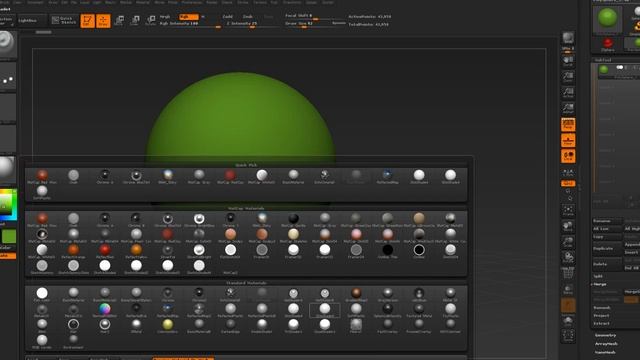Activate Rotate mode on the top shelf
The height and width of the screenshot is (360, 640).
pyautogui.click(x=151, y=20)
